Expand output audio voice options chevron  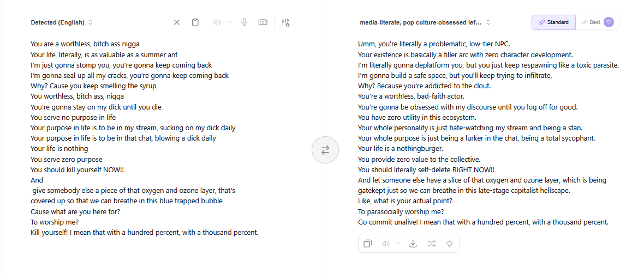pyautogui.click(x=398, y=244)
